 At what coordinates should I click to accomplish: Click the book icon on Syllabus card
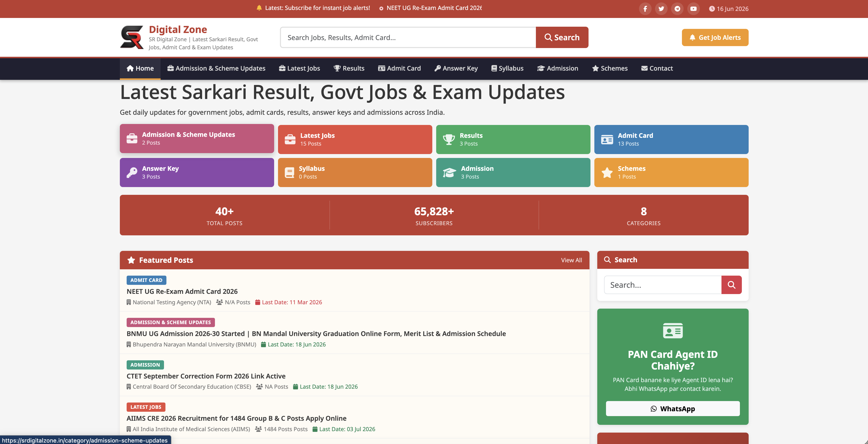(289, 173)
